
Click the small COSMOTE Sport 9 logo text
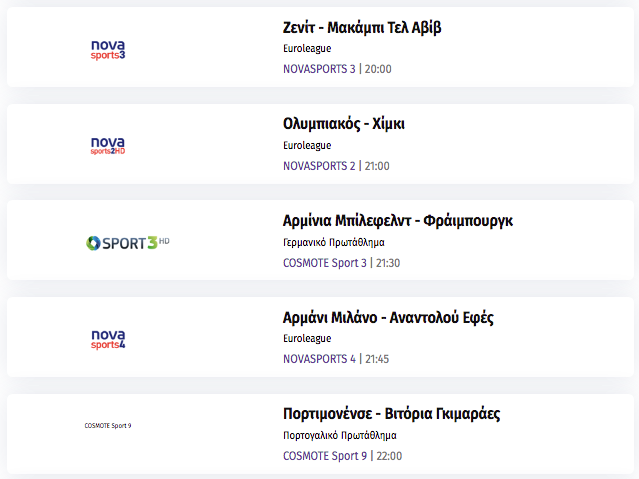click(x=108, y=426)
